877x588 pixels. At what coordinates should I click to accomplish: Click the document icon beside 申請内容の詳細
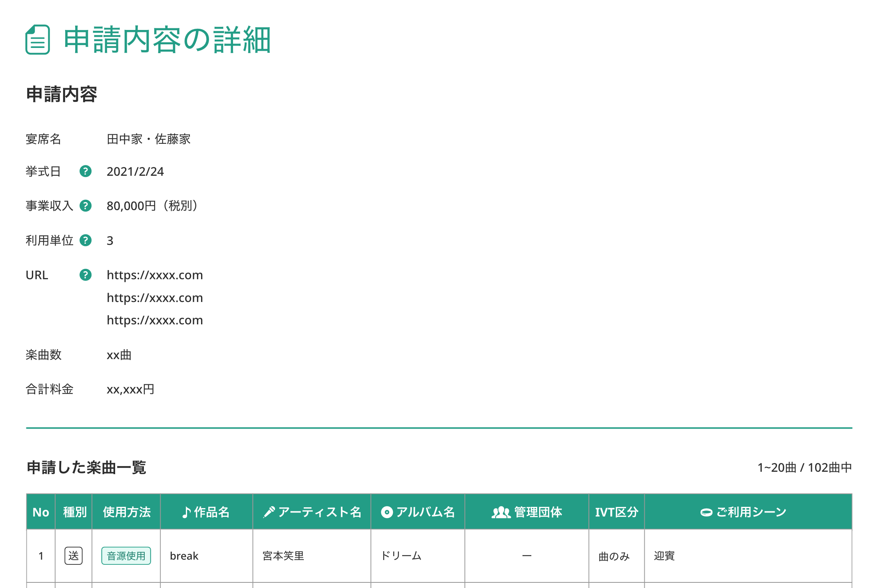(38, 40)
